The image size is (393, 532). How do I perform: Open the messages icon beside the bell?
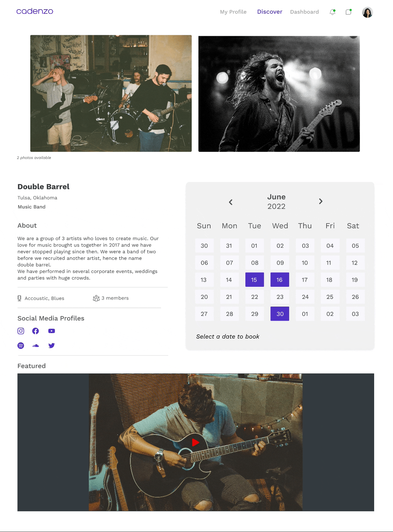[349, 12]
